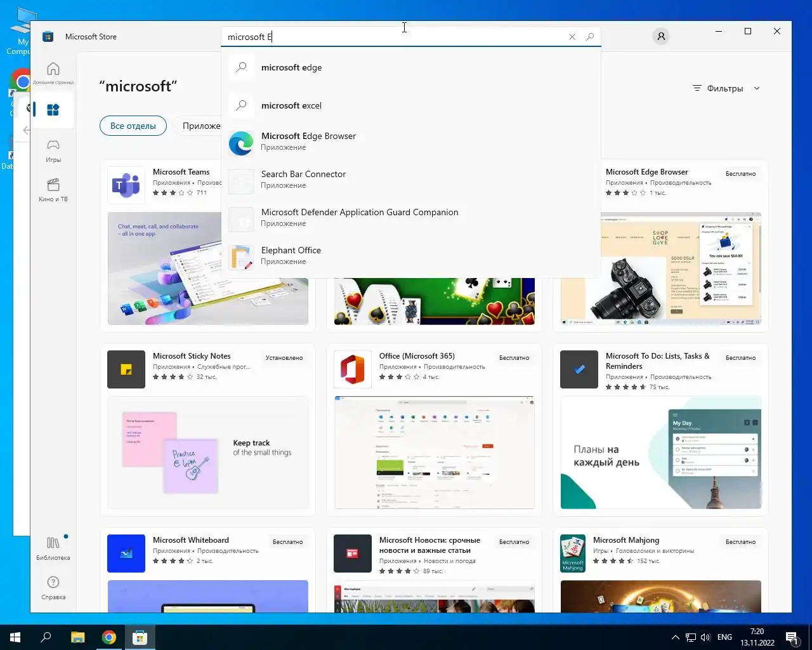Click the Edge logo in suggestions list

[241, 143]
